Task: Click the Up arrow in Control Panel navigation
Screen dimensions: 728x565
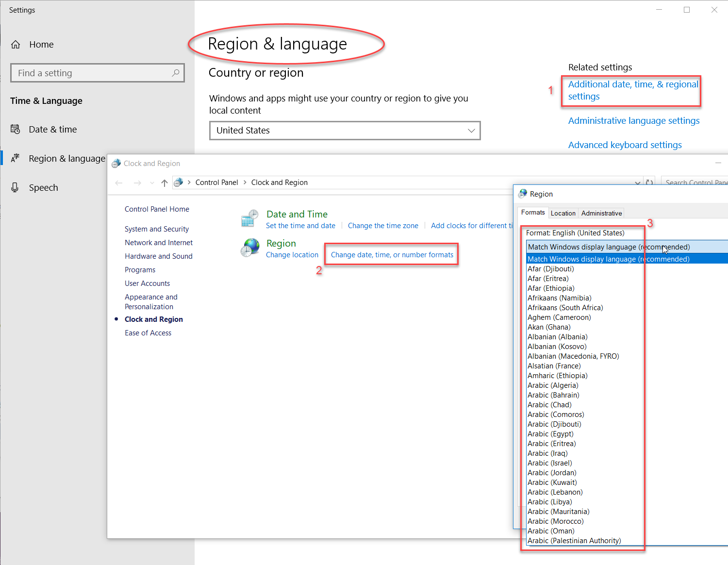Action: pos(165,183)
